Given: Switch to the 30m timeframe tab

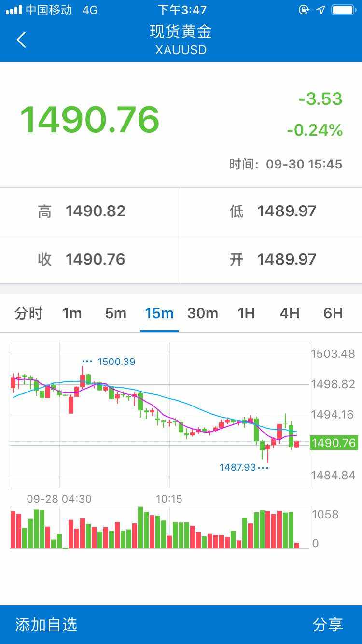Looking at the screenshot, I should [203, 313].
